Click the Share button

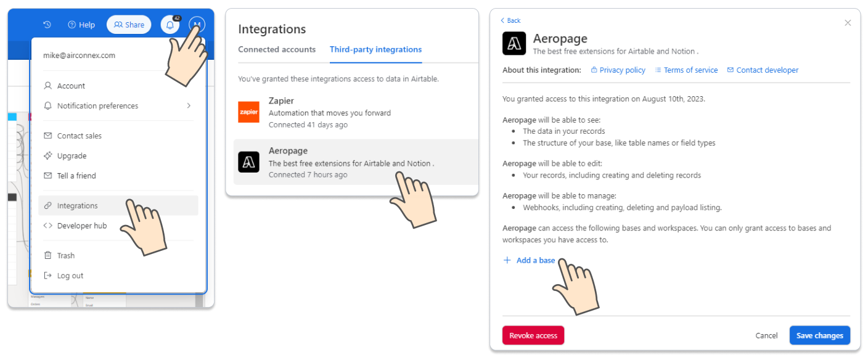(129, 25)
